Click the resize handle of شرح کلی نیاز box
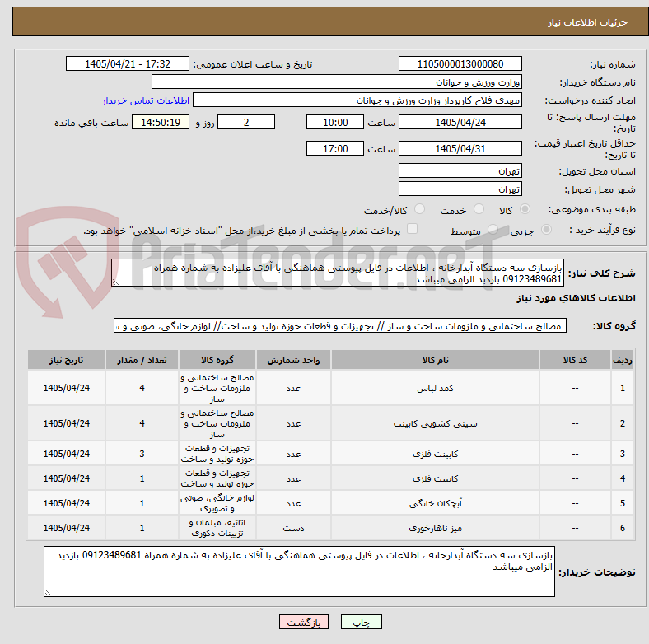The width and height of the screenshot is (649, 644). pos(115,282)
